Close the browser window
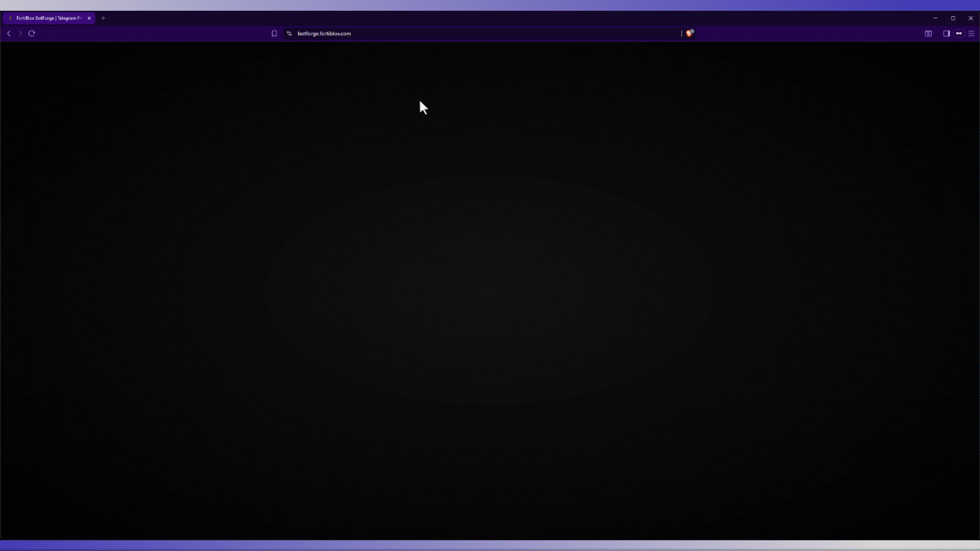 tap(971, 18)
